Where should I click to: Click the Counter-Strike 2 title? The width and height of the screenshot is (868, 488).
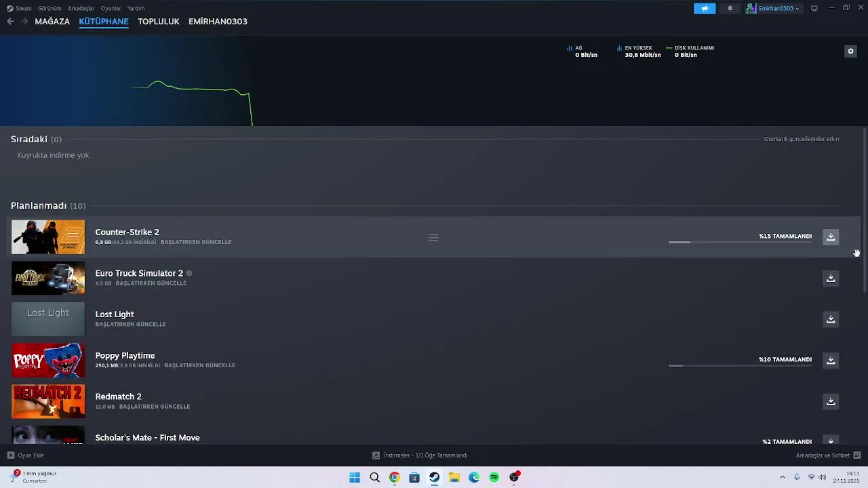pos(127,232)
